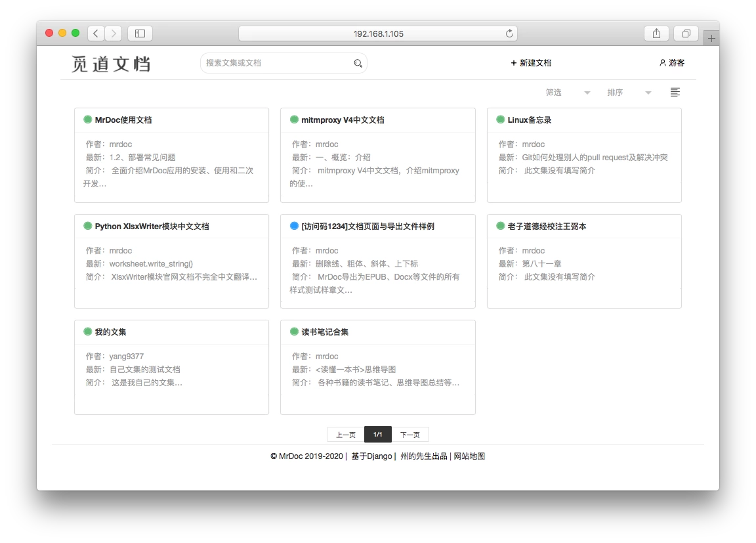This screenshot has width=756, height=543.
Task: Click the green status dot on 我的文集
Action: click(87, 332)
